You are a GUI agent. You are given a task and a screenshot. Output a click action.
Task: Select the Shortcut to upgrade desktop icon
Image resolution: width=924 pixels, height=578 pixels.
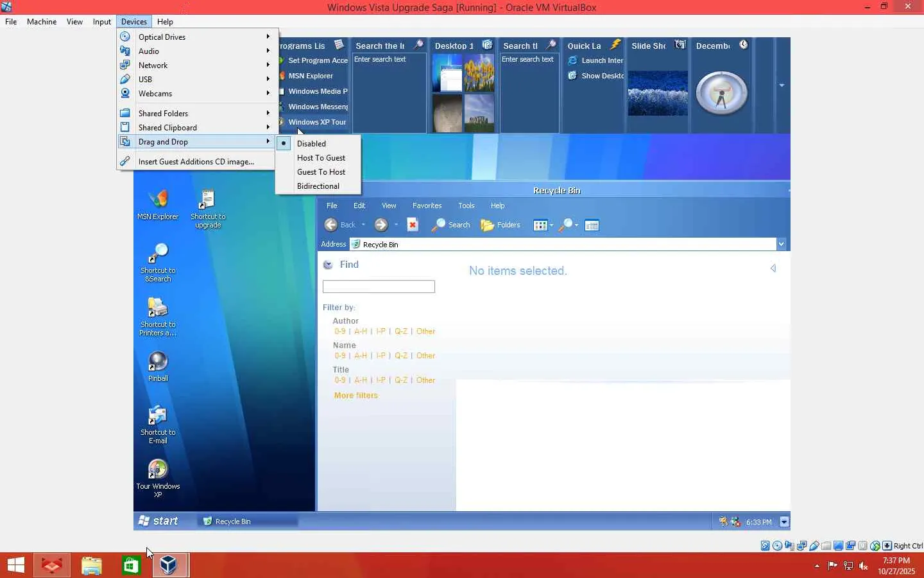(x=208, y=209)
